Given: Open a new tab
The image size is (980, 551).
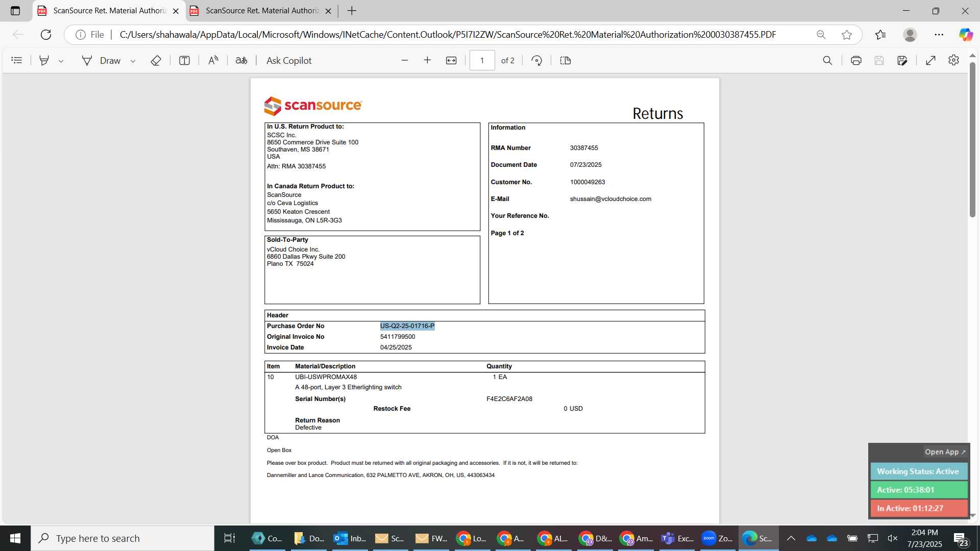Looking at the screenshot, I should click(352, 11).
